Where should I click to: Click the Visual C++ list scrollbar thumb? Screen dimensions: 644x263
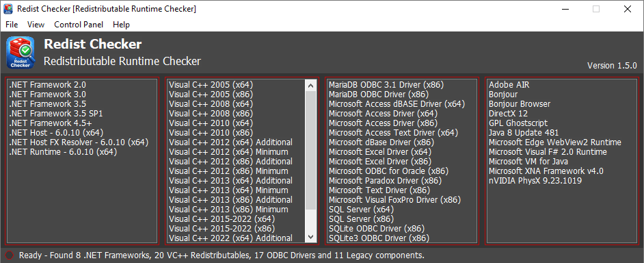click(310, 151)
